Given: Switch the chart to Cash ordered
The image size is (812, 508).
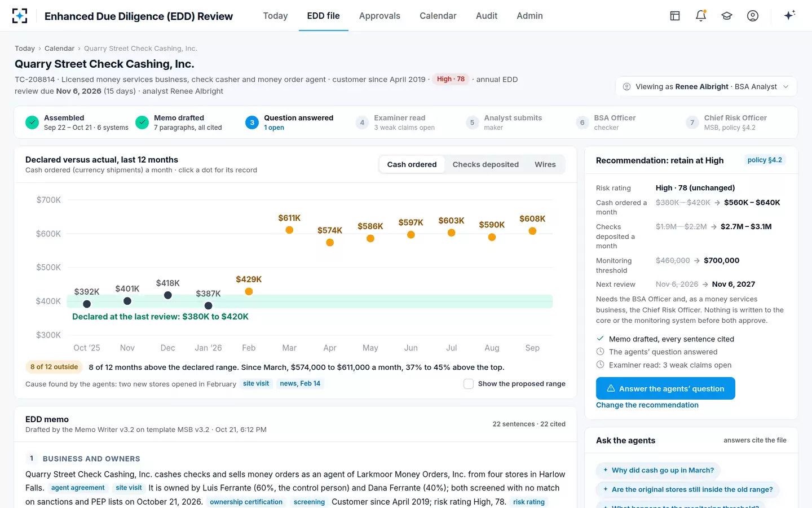Looking at the screenshot, I should point(412,164).
